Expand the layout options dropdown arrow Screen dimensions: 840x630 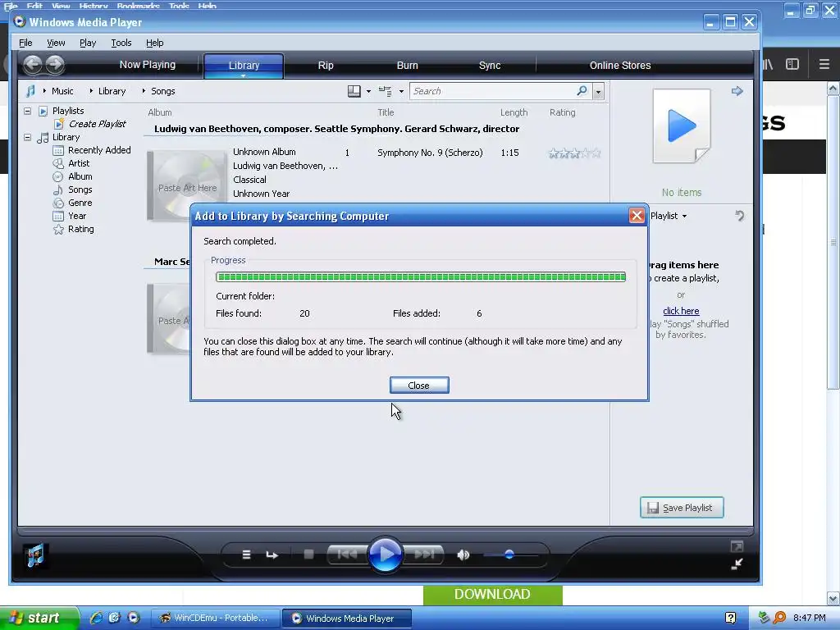tap(368, 92)
